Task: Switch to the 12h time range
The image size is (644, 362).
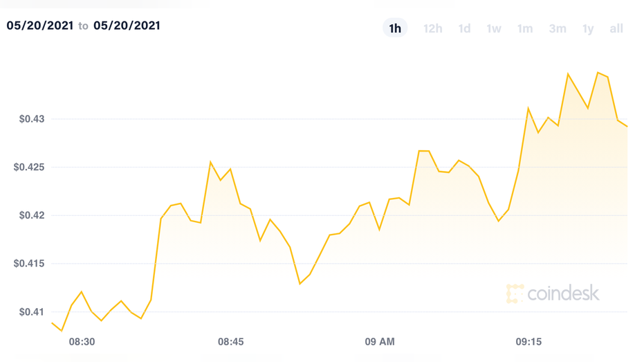Action: pos(432,28)
